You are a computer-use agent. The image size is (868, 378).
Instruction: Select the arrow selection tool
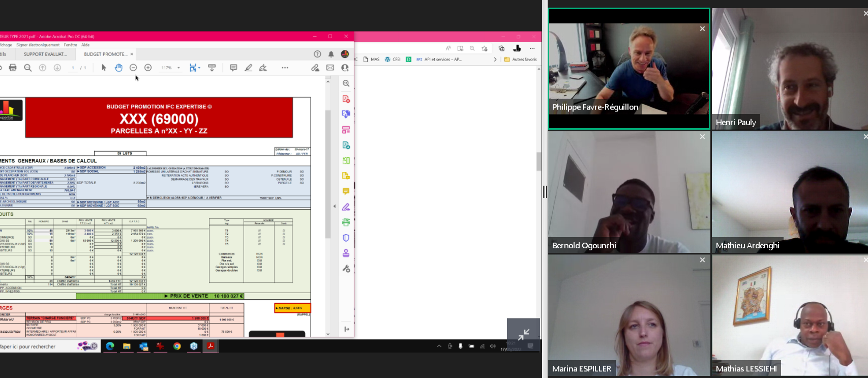(x=104, y=68)
